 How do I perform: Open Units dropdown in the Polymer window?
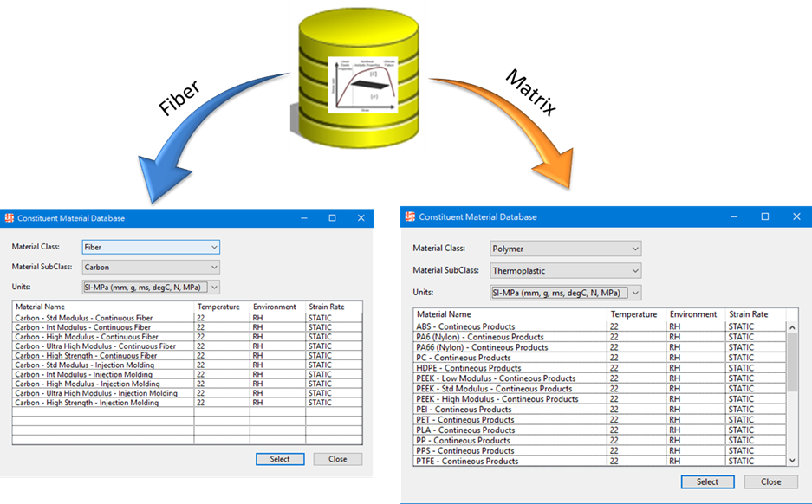pyautogui.click(x=565, y=293)
